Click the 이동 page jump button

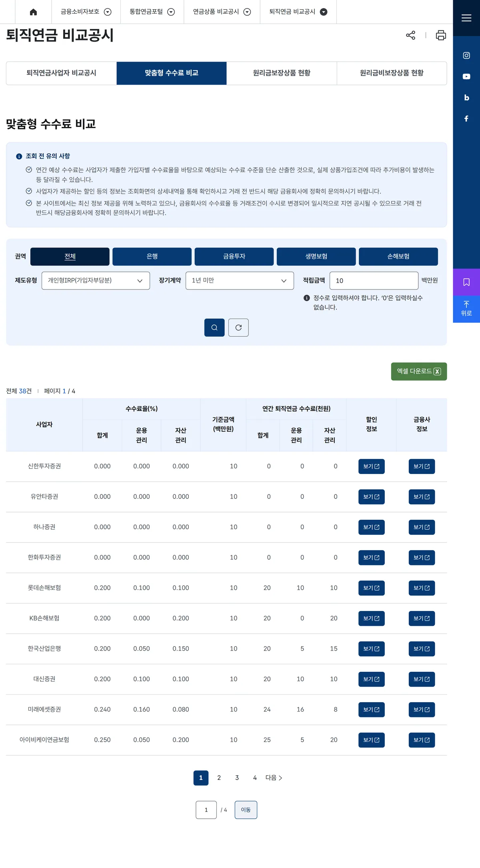[x=246, y=810]
